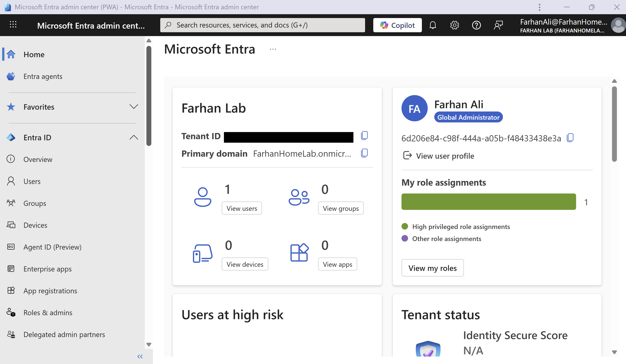The image size is (626, 364).
Task: Click the View my roles button
Action: click(432, 268)
